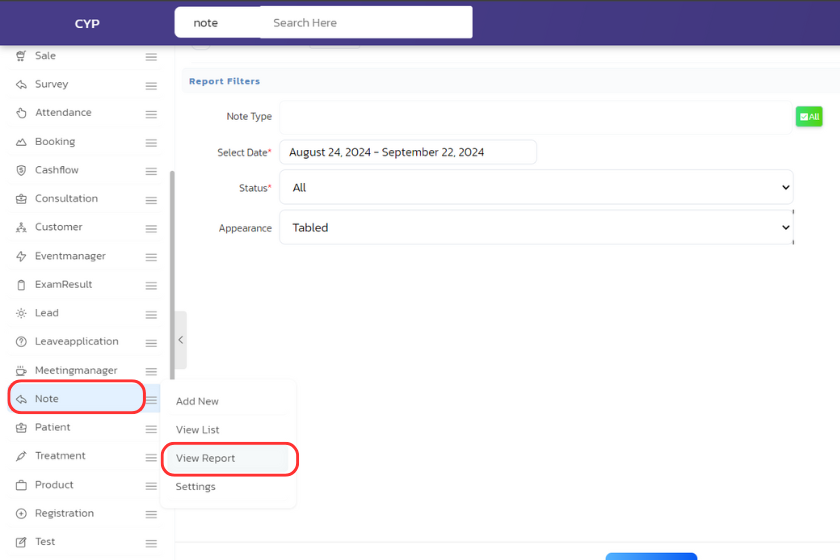
Task: Open Settings from the Note submenu
Action: (x=196, y=487)
